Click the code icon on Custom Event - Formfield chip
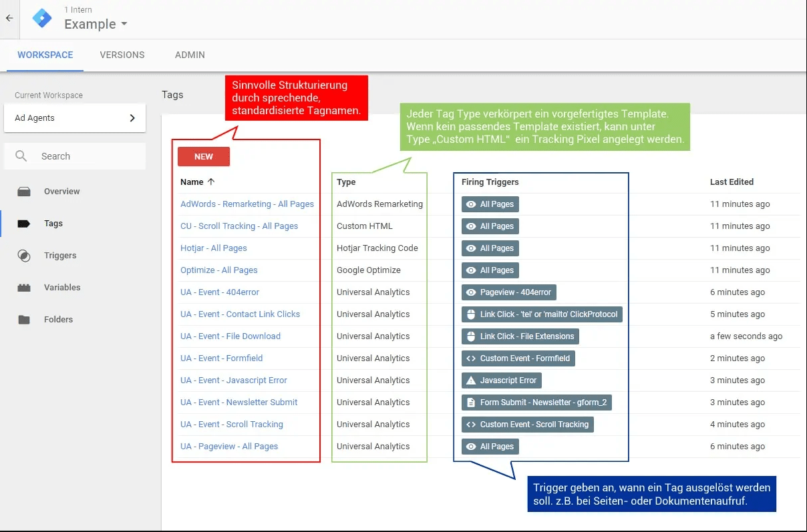 pos(471,358)
